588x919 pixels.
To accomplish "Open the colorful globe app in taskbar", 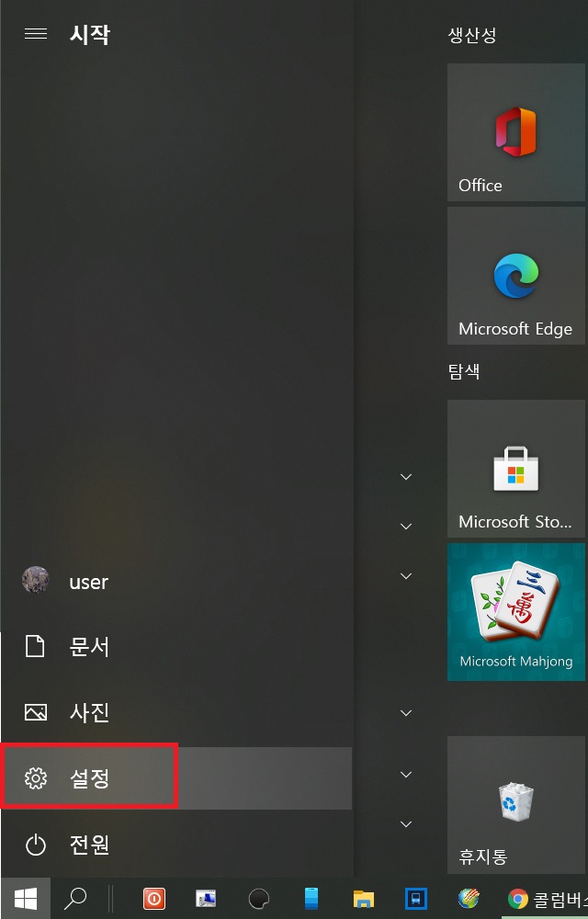I will [x=469, y=899].
